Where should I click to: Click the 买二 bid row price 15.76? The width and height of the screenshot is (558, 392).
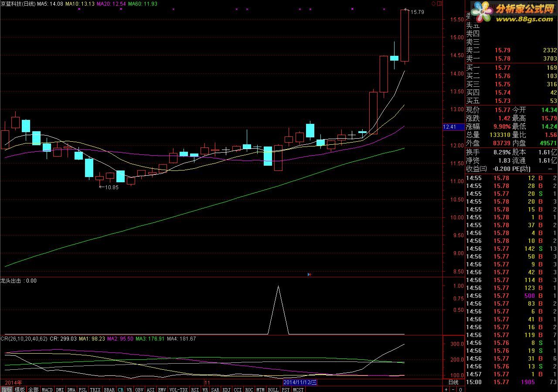pos(502,76)
